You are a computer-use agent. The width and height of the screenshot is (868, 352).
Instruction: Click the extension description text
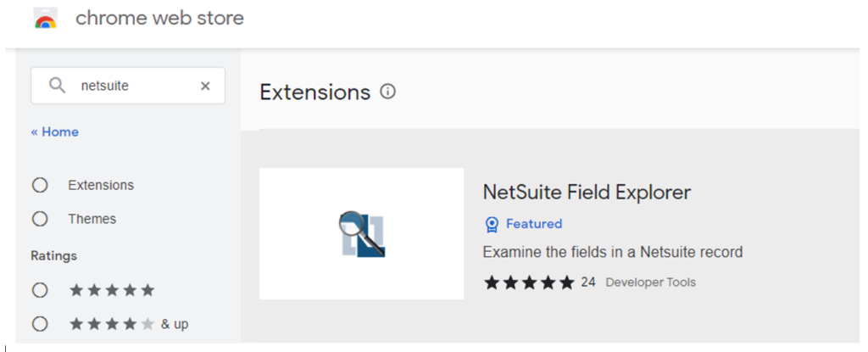click(613, 252)
